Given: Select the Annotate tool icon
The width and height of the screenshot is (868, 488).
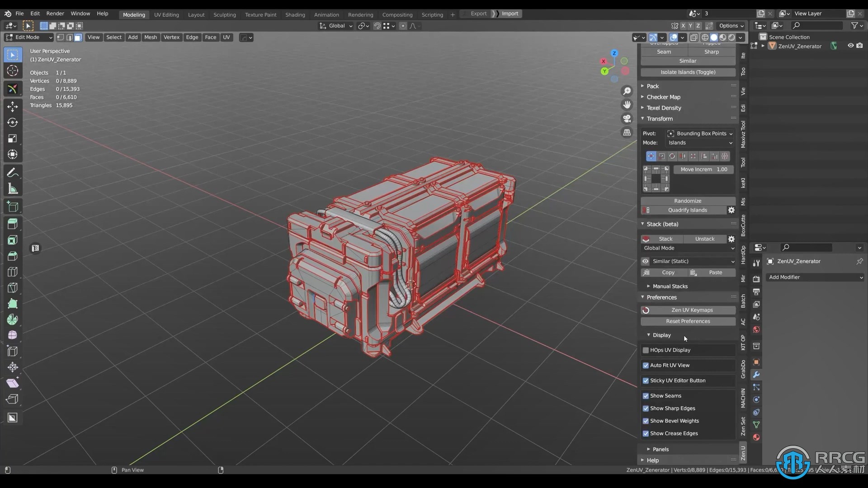Looking at the screenshot, I should (x=13, y=172).
